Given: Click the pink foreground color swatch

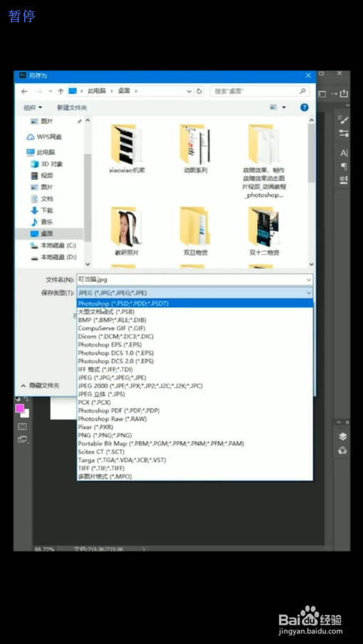Looking at the screenshot, I should (x=19, y=408).
